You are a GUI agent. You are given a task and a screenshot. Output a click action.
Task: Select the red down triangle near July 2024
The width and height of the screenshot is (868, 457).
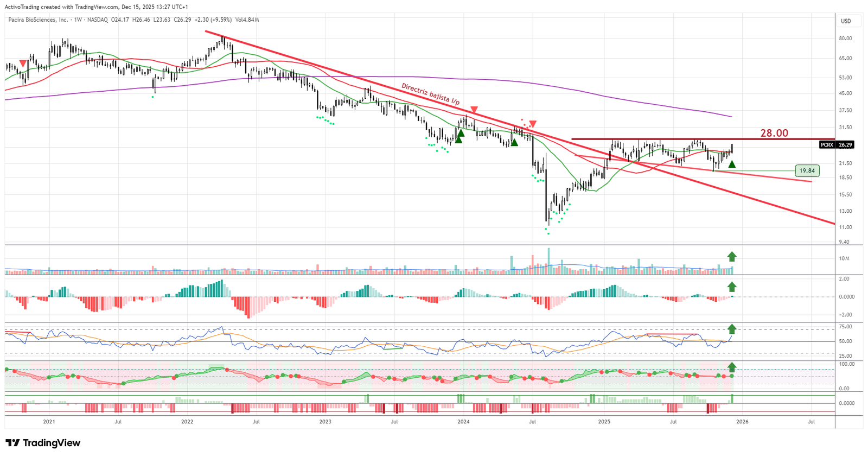click(533, 124)
